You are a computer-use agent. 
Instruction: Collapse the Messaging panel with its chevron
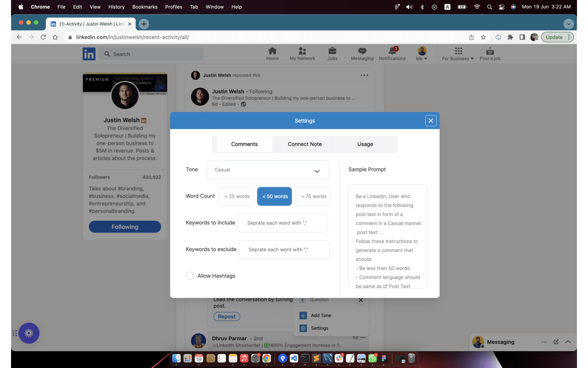click(568, 342)
